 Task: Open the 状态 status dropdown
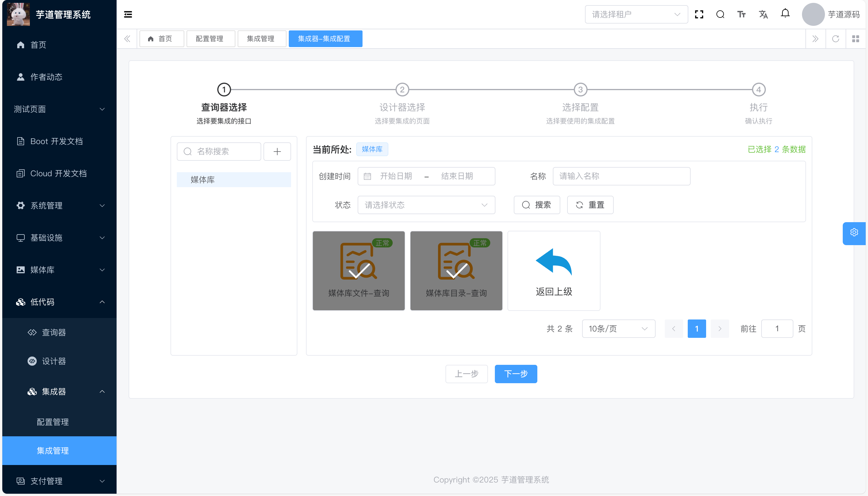click(426, 205)
